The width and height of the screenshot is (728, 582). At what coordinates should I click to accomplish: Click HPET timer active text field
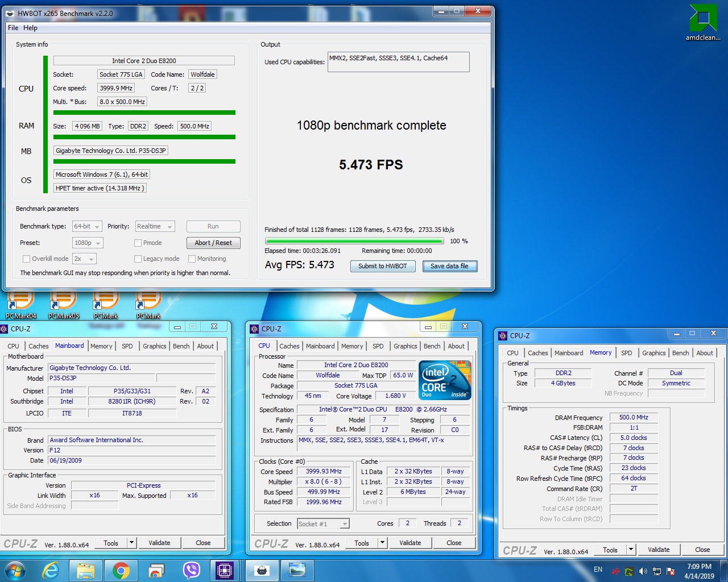(100, 188)
